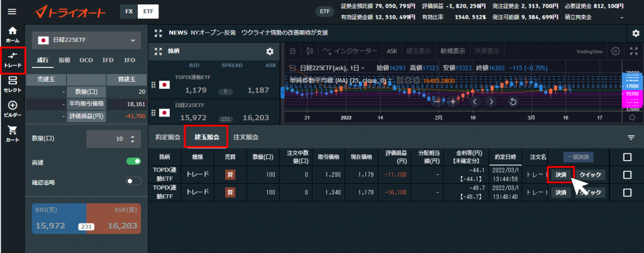Select the OCO order tab
The image size is (644, 253).
tap(86, 60)
